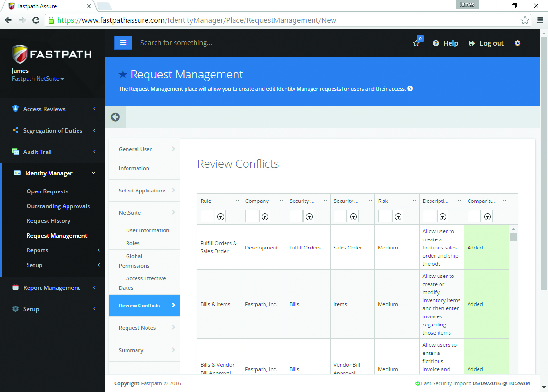Select the Roles sub-step
This screenshot has height=392, width=548.
[x=145, y=243]
